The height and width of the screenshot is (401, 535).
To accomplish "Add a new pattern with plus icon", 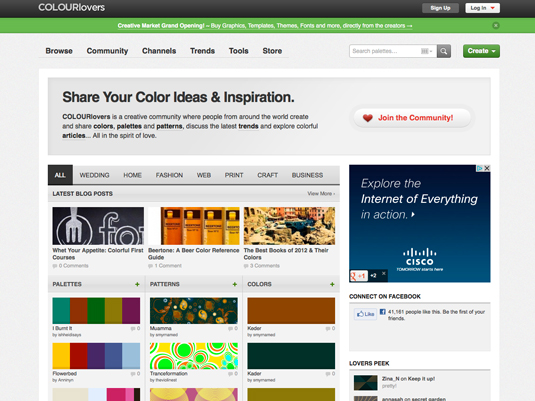I will pyautogui.click(x=235, y=284).
